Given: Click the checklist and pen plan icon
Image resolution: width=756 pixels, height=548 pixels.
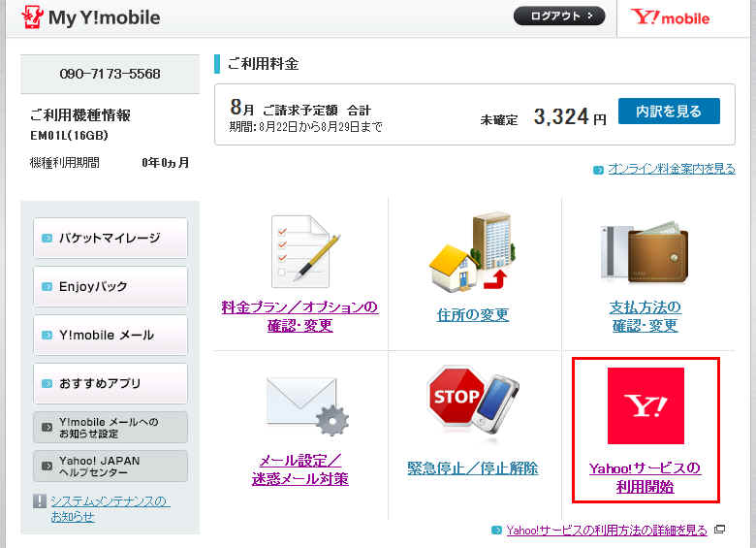Looking at the screenshot, I should pos(304,251).
